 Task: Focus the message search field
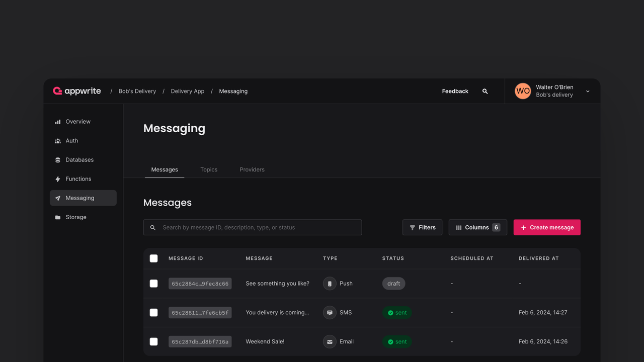(253, 227)
